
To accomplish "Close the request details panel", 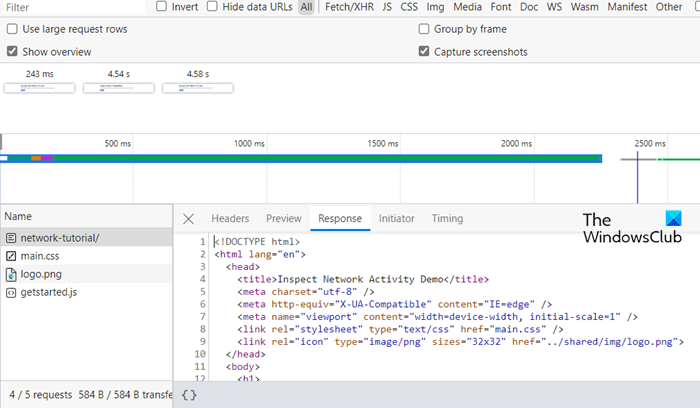I will tap(188, 219).
